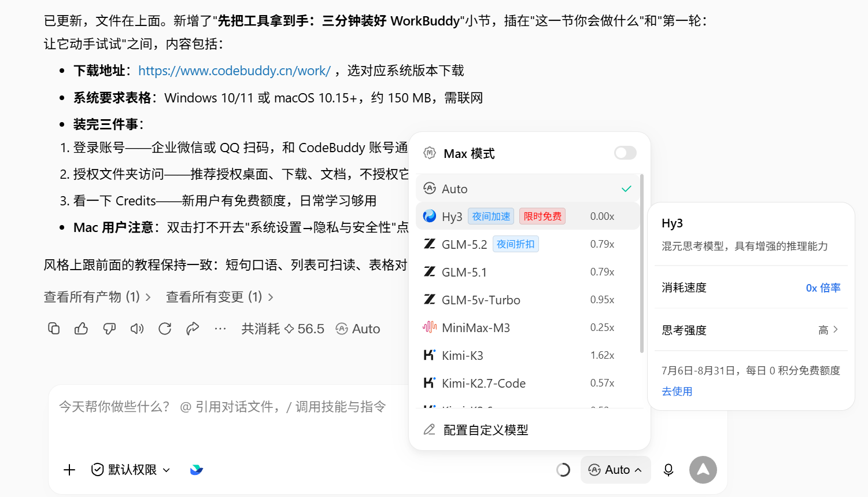
Task: Share the response with the arrow icon
Action: (193, 329)
